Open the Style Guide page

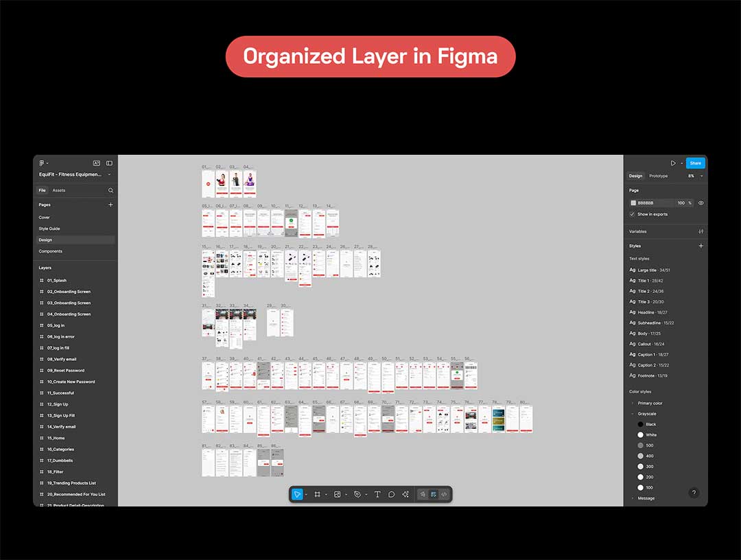coord(49,229)
